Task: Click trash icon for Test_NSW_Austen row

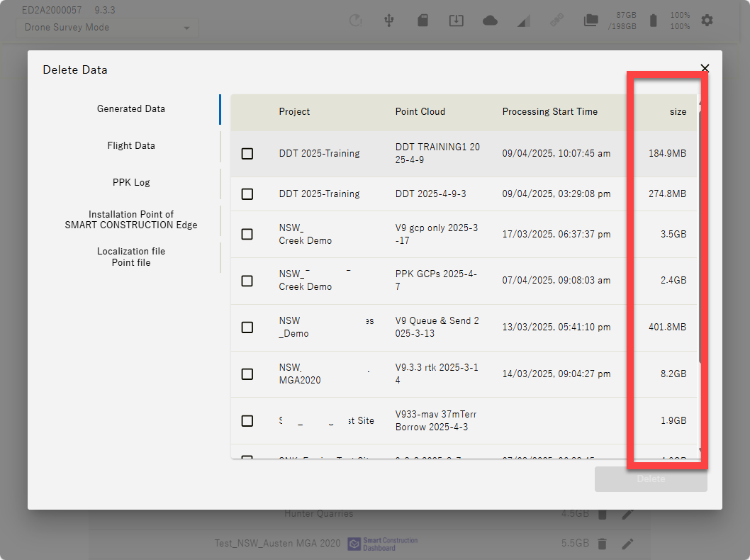Action: [x=603, y=544]
